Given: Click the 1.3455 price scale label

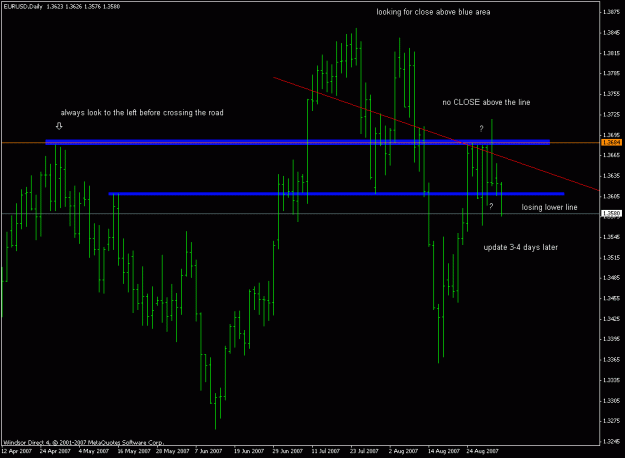Looking at the screenshot, I should [x=611, y=299].
